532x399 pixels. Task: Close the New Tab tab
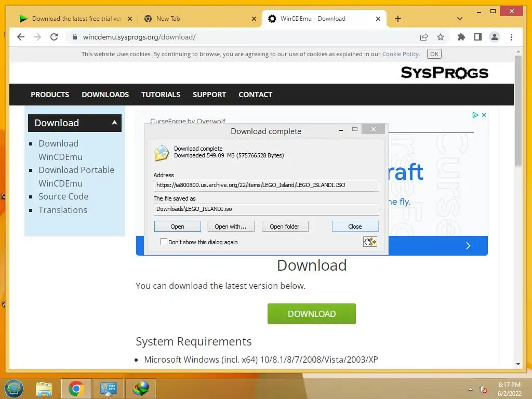click(x=254, y=19)
